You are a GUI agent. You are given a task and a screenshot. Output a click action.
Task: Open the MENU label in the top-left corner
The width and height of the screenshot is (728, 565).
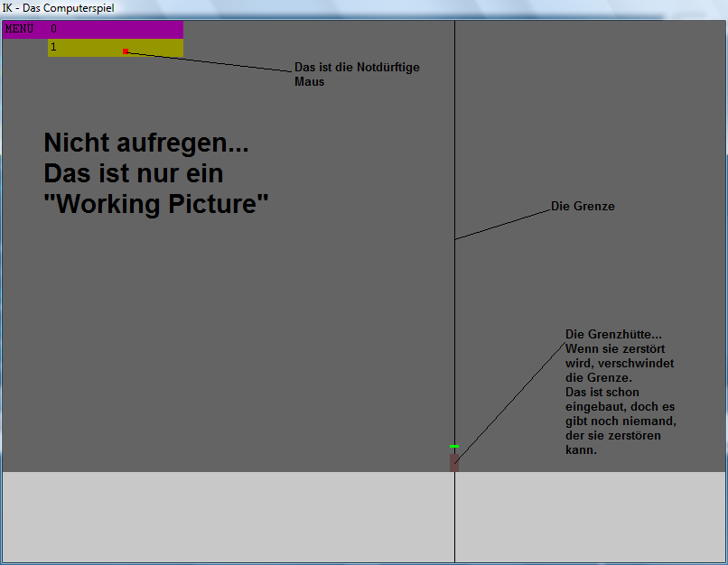pyautogui.click(x=19, y=29)
